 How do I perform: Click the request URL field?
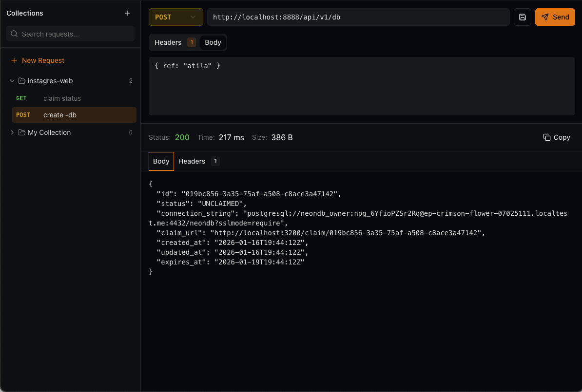click(358, 17)
